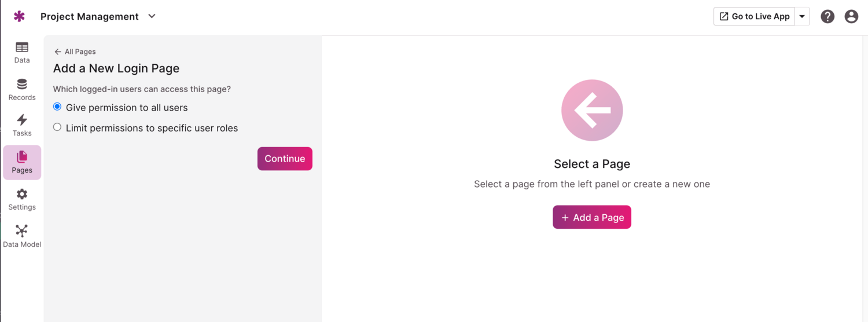Screen dimensions: 868x322
Task: Click Go to Live App button
Action: tap(754, 16)
